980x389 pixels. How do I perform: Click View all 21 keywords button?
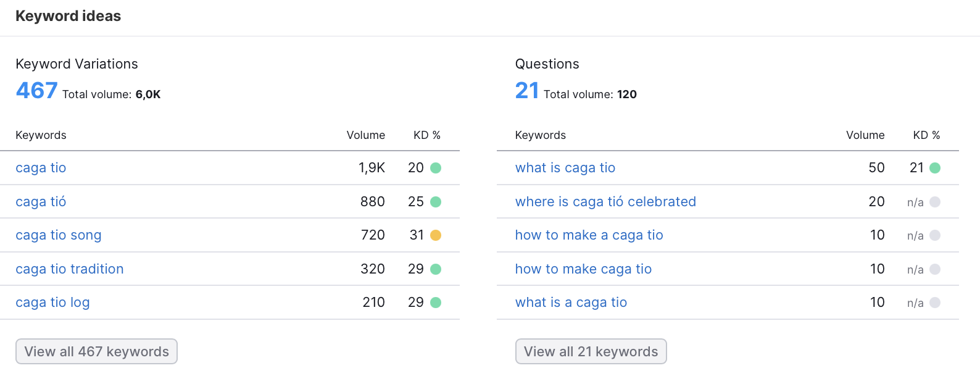(x=591, y=351)
